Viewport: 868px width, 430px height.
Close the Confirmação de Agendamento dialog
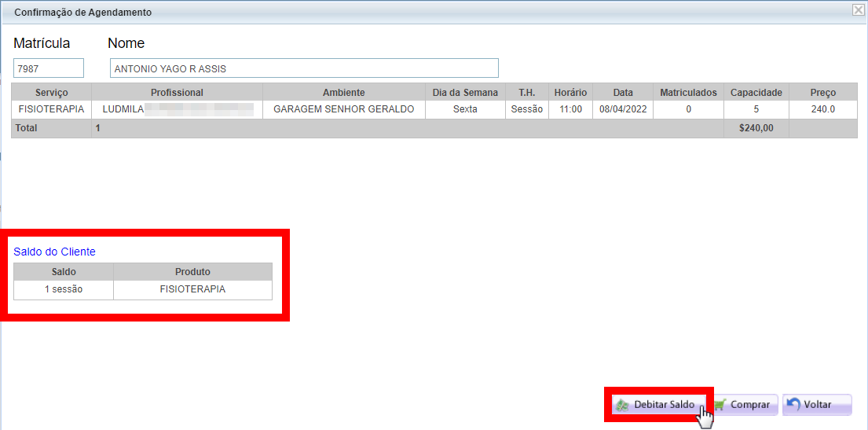click(x=859, y=10)
